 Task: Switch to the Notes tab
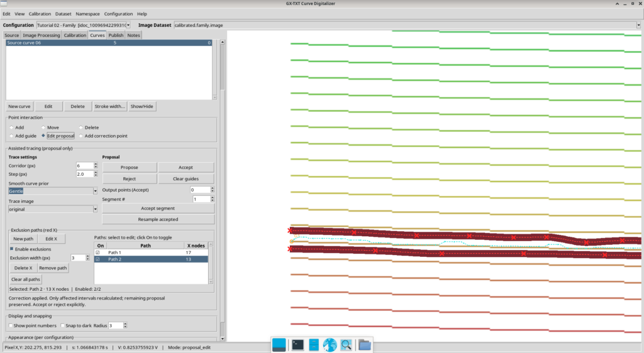pos(133,35)
